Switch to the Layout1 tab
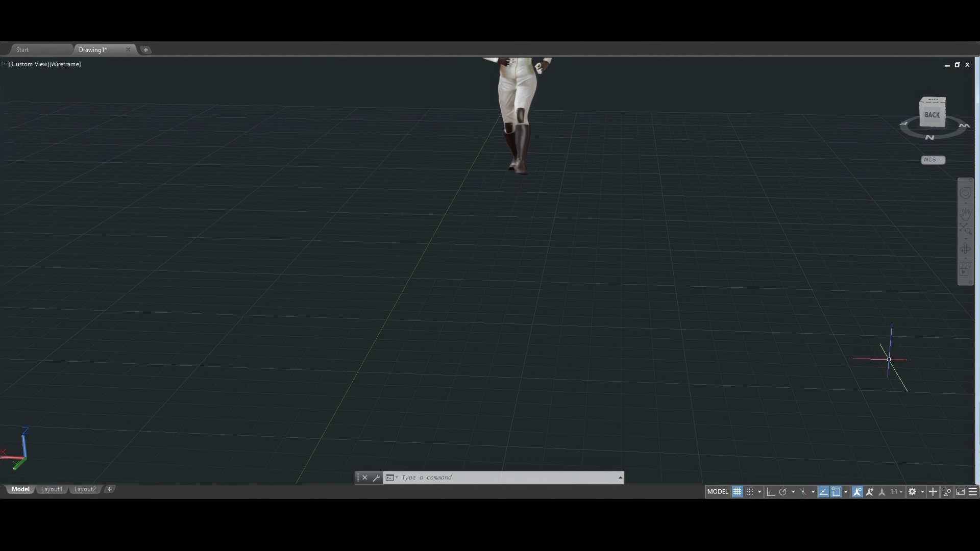Viewport: 980px width, 551px height. pos(52,489)
